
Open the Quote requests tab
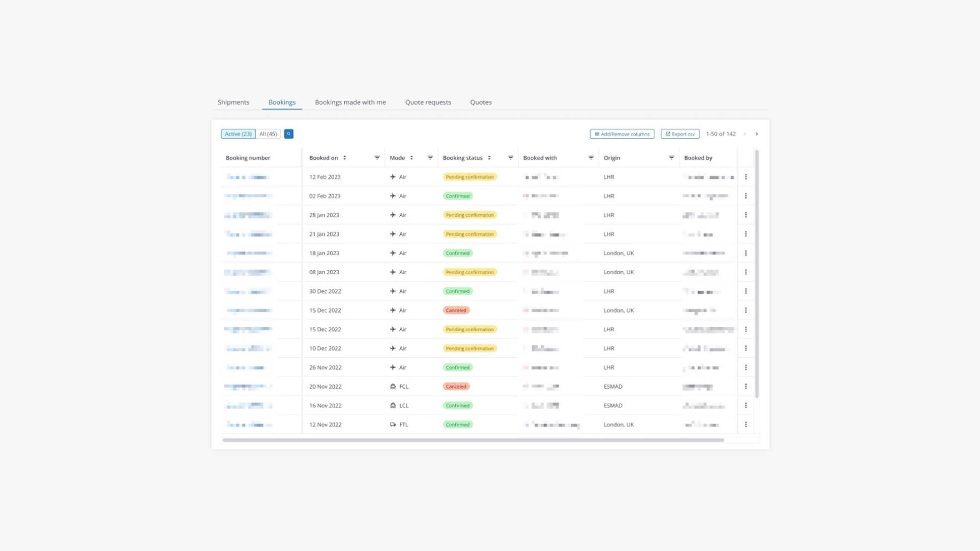428,102
